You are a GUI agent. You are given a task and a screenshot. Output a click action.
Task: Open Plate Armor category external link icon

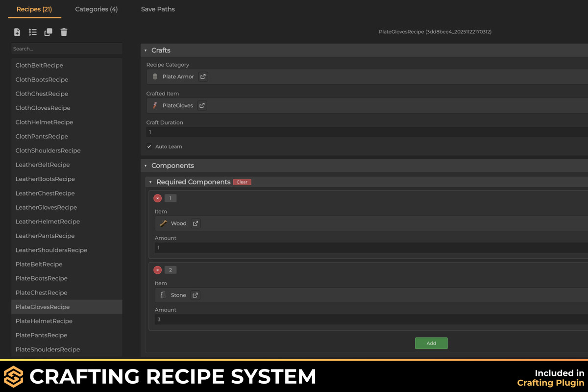[x=203, y=76]
